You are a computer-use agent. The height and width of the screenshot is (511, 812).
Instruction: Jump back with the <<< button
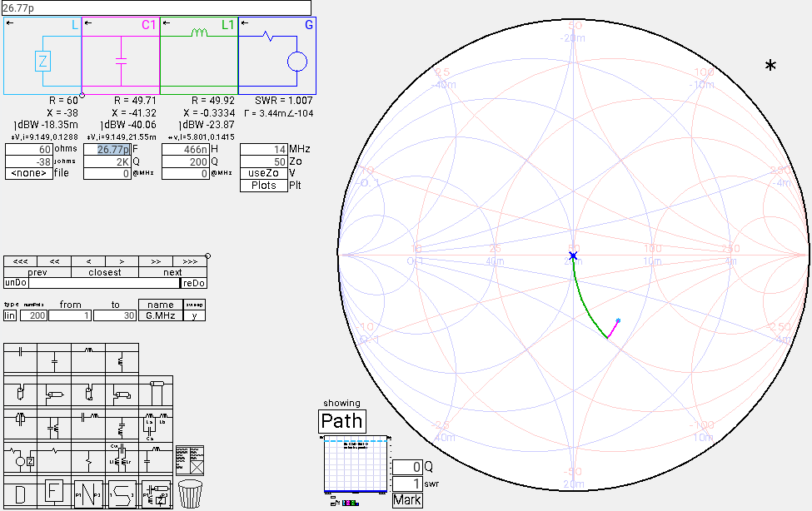tap(20, 261)
